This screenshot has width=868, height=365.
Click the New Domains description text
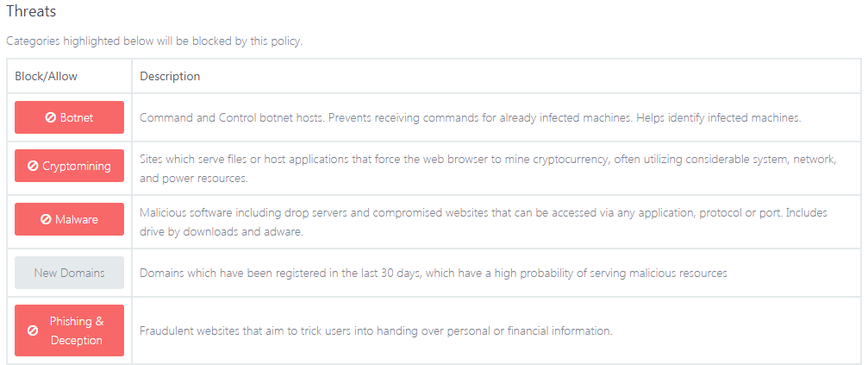pyautogui.click(x=434, y=273)
